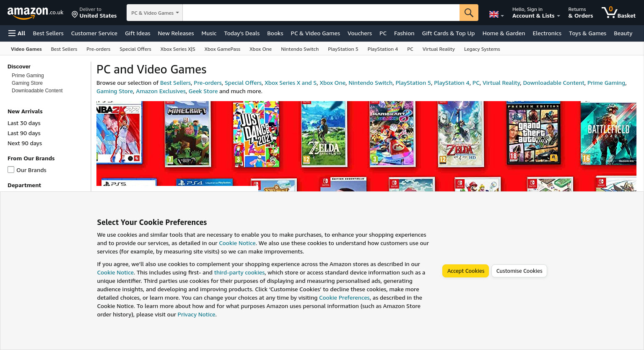The image size is (644, 350).
Task: Click Zelda Breath of the Wild cover
Action: tap(324, 134)
